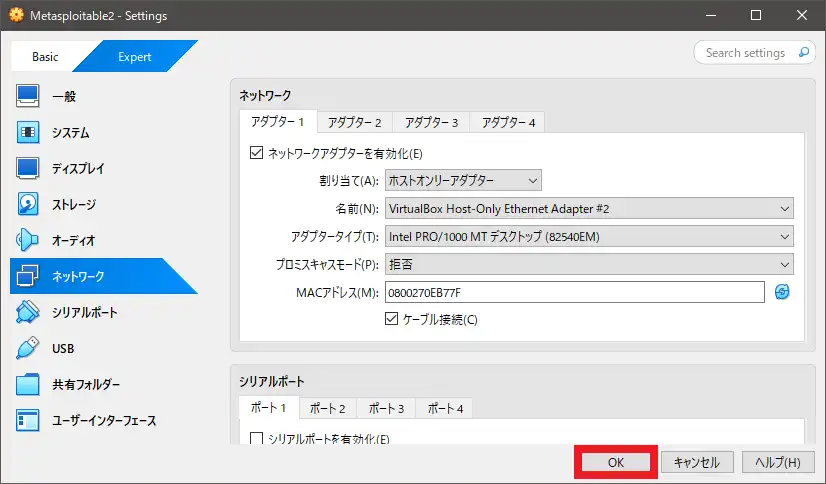Select the システム (System) chip icon
This screenshot has width=826, height=484.
pos(28,133)
